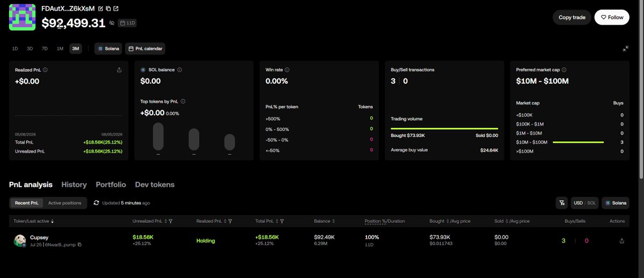Open the table filter settings icon
The image size is (644, 278).
562,203
